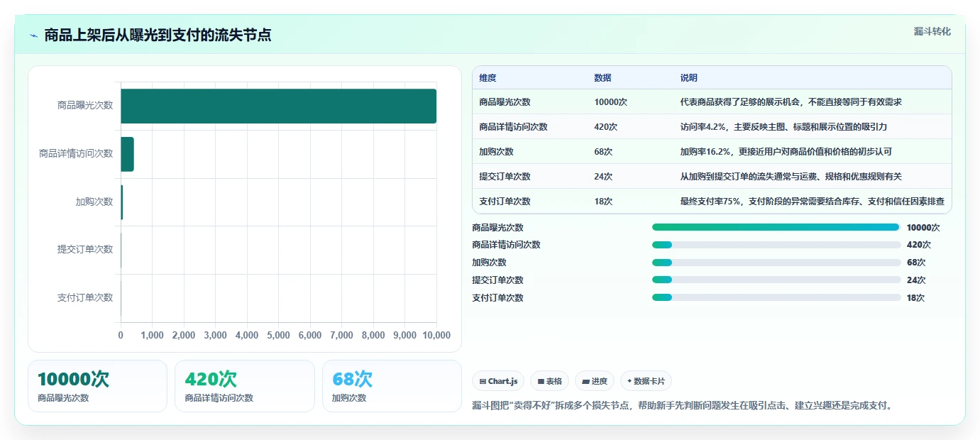Screen dimensions: 980x440
Task: Click the 支付订单次数 label in the progress list
Action: click(497, 298)
